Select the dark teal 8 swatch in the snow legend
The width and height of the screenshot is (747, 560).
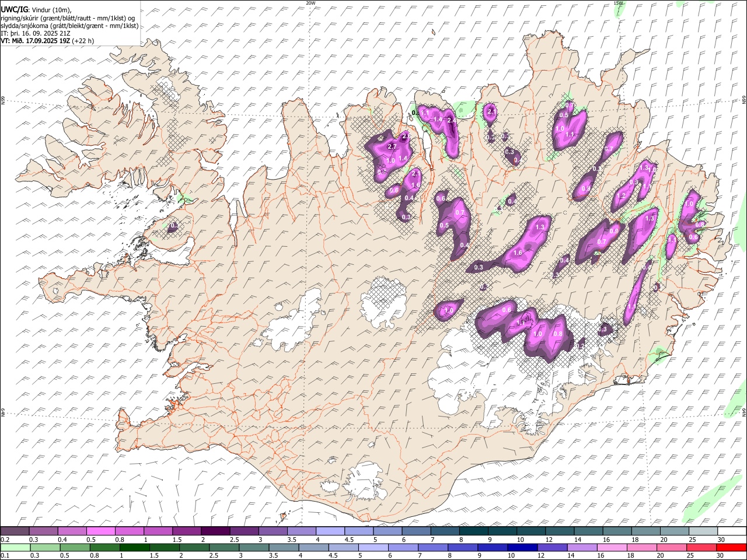pos(474,531)
